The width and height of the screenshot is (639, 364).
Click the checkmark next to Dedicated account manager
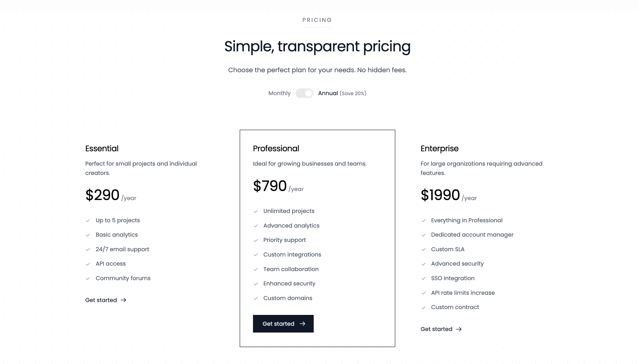(424, 235)
